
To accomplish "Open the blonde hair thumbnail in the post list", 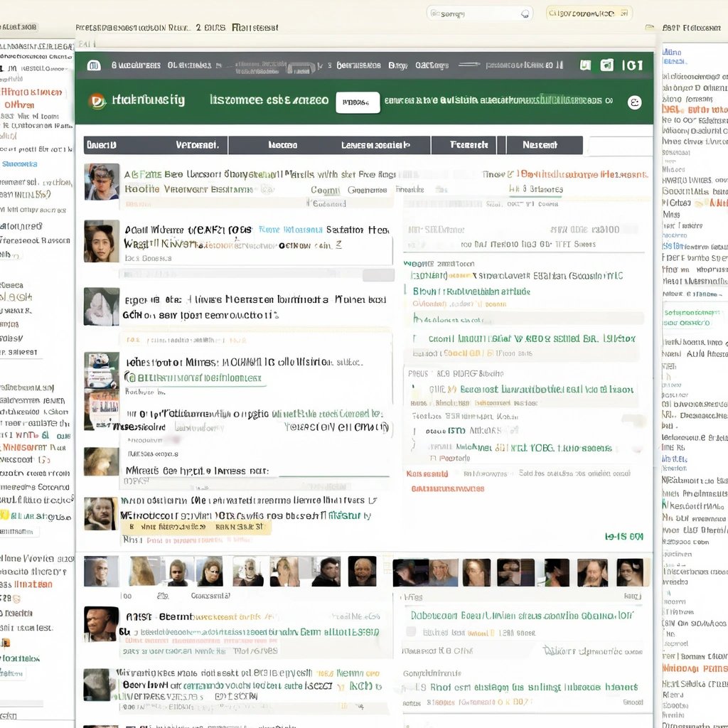I will (102, 461).
